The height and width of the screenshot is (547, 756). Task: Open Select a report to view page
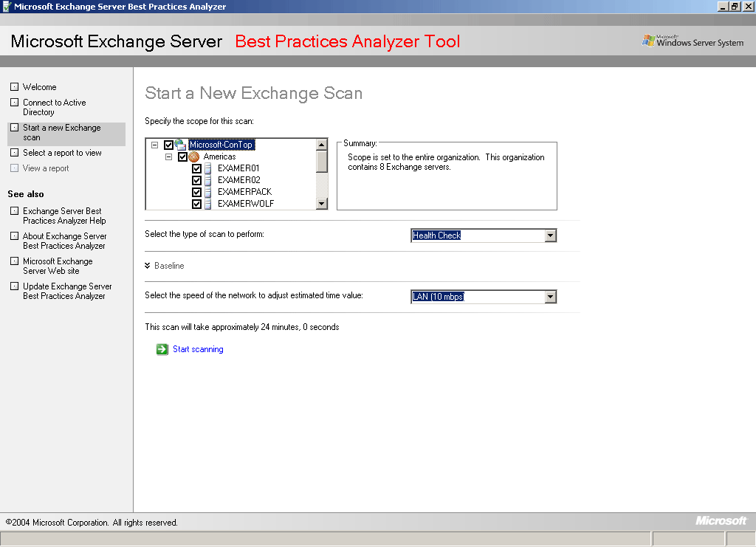point(62,153)
